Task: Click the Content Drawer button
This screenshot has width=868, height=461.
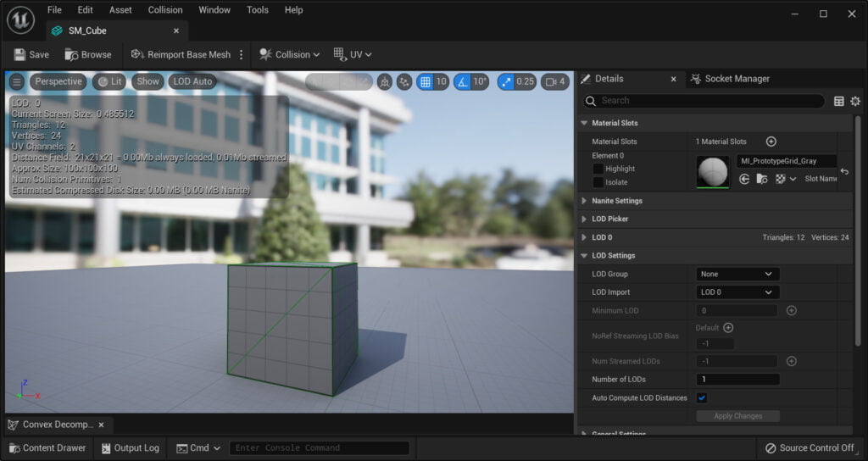Action: (x=47, y=447)
